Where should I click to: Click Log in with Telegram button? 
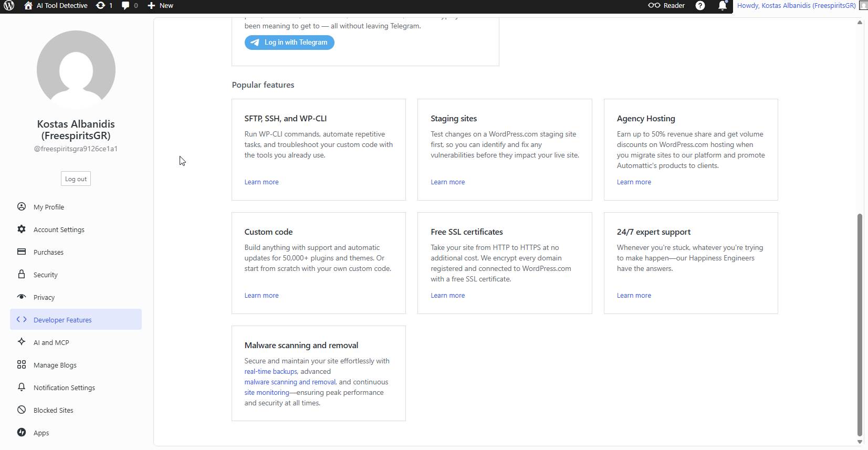point(289,43)
